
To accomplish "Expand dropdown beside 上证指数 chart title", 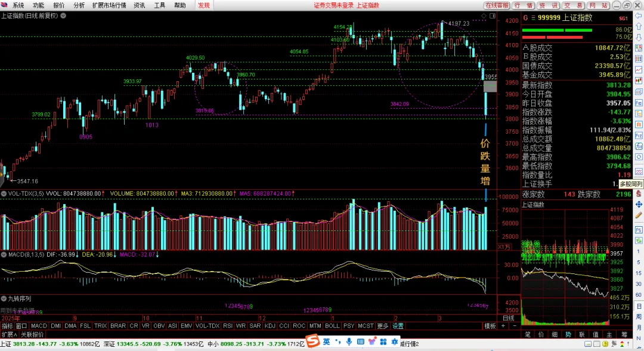I will (63, 16).
